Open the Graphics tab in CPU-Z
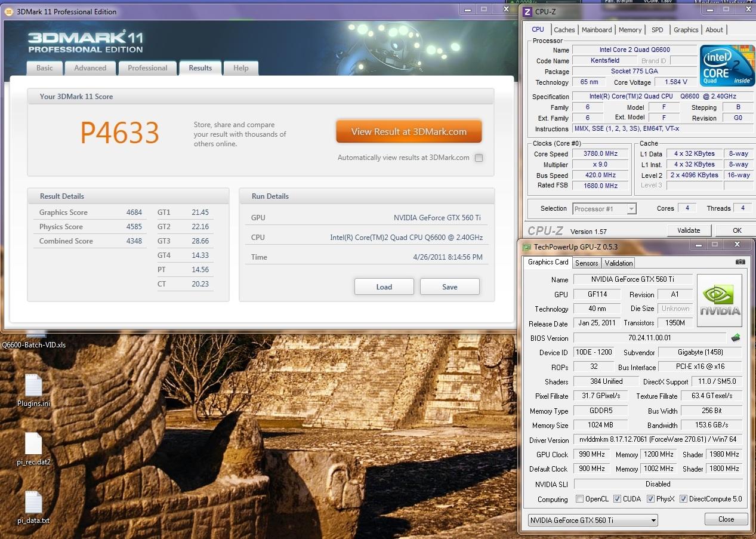This screenshot has width=756, height=539. coord(686,30)
